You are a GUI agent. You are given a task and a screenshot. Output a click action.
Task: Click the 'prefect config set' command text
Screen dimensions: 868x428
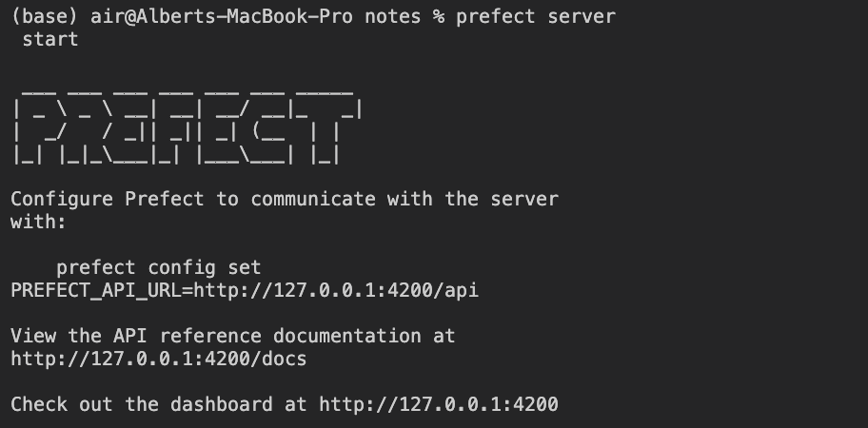point(159,268)
